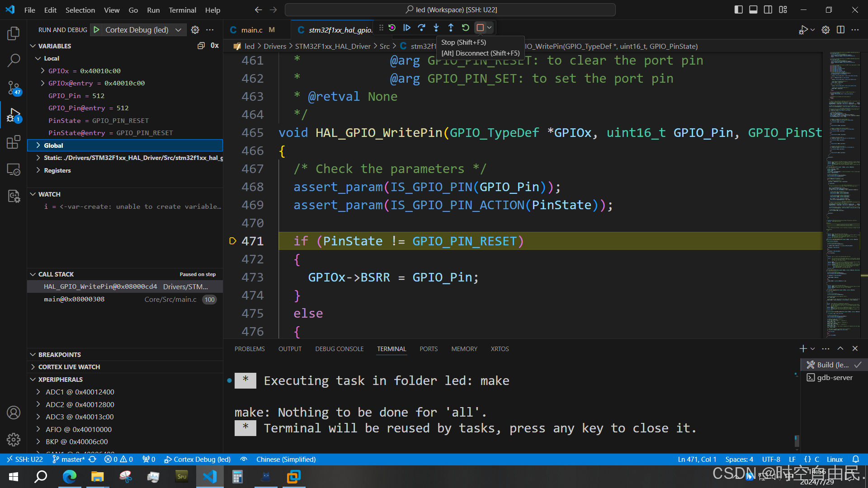Stop the debug session
This screenshot has height=488, width=868.
click(x=480, y=28)
